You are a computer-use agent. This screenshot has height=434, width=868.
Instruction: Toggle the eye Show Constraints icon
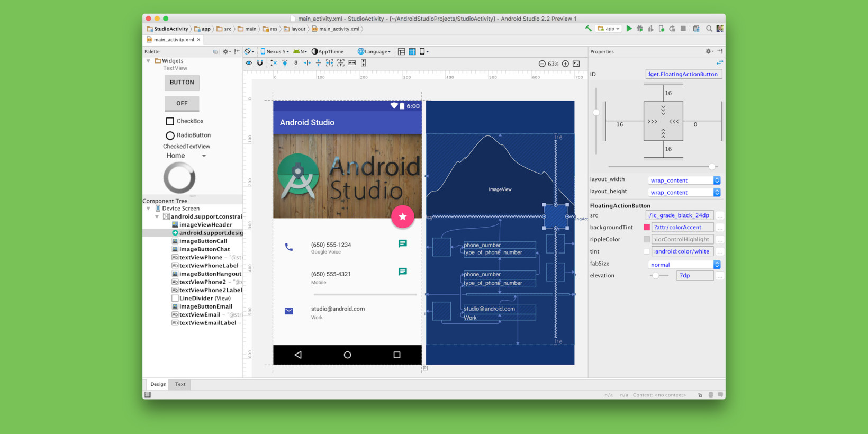249,63
